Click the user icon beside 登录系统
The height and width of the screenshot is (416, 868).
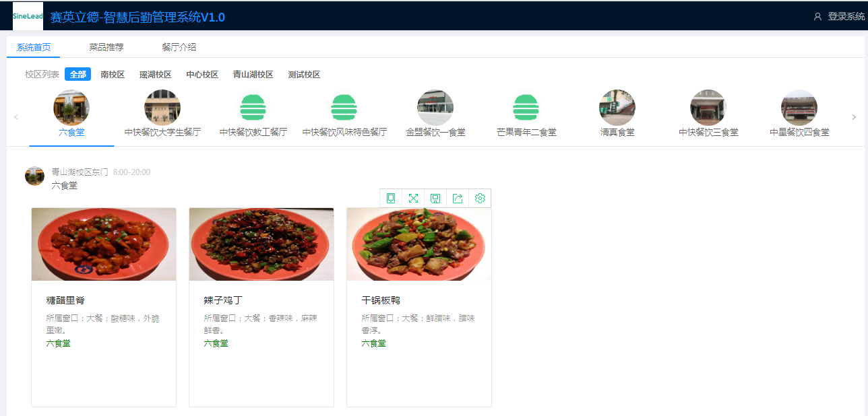point(817,17)
